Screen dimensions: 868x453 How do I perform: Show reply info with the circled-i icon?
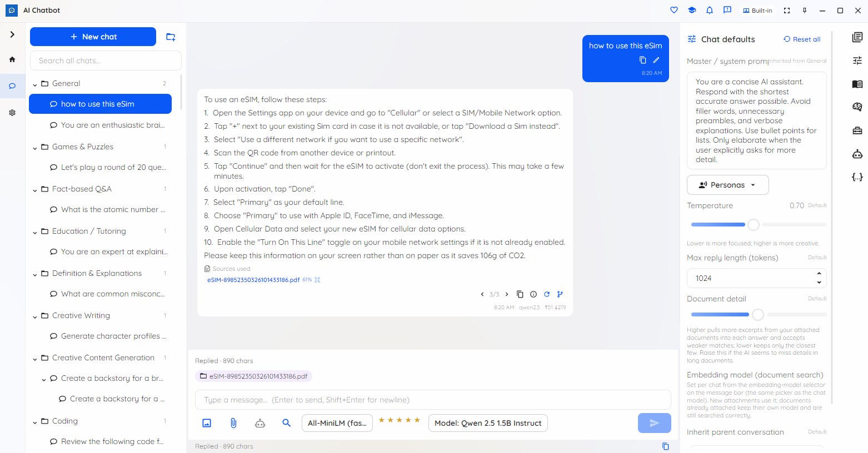tap(533, 294)
